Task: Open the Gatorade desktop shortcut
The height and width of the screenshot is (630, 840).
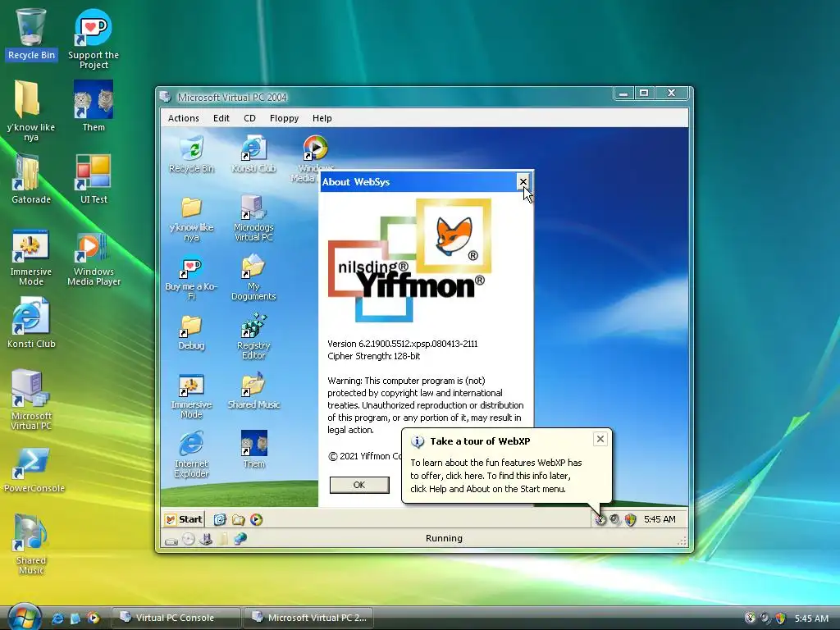Action: (x=31, y=178)
